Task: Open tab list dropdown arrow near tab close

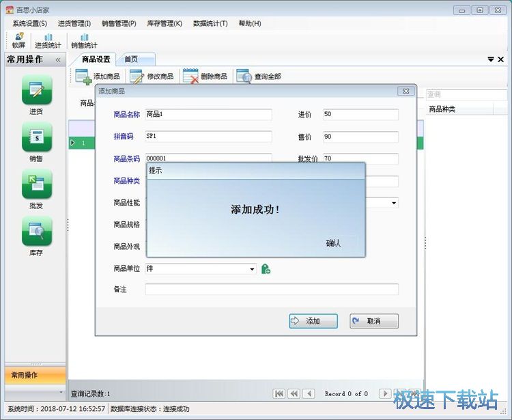Action: tap(491, 59)
